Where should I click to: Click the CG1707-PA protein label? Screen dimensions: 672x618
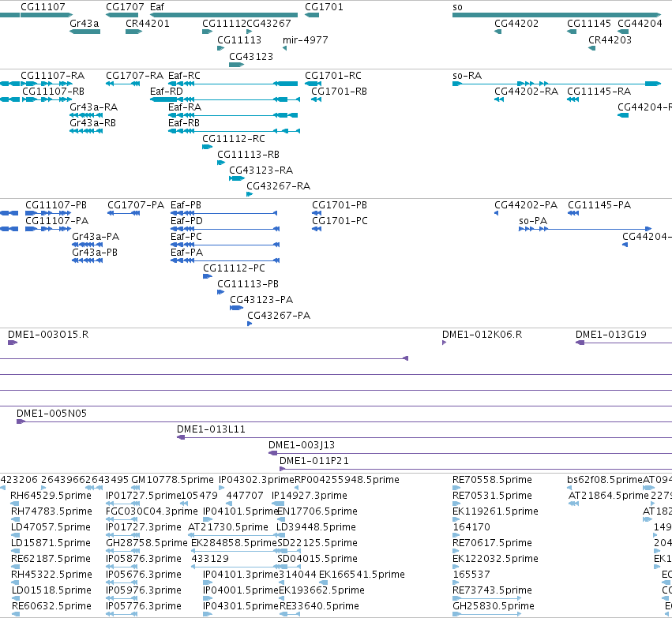pyautogui.click(x=136, y=205)
